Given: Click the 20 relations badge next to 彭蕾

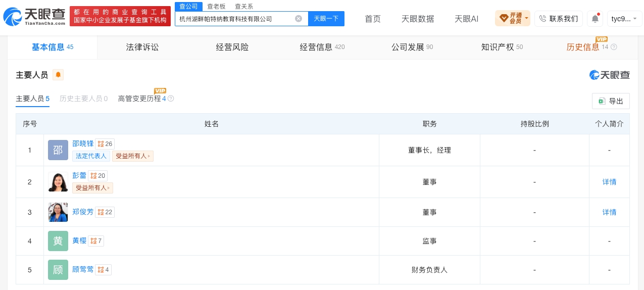Looking at the screenshot, I should 98,176.
